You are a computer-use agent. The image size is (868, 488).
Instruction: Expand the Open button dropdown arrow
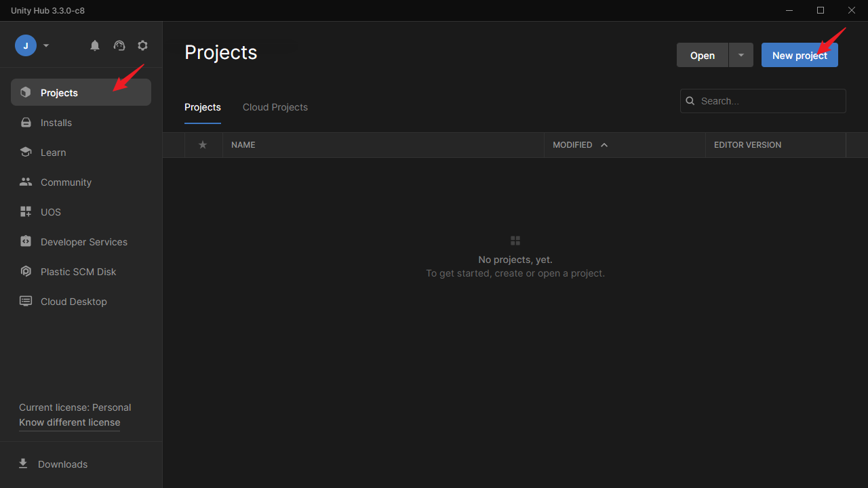click(x=741, y=56)
